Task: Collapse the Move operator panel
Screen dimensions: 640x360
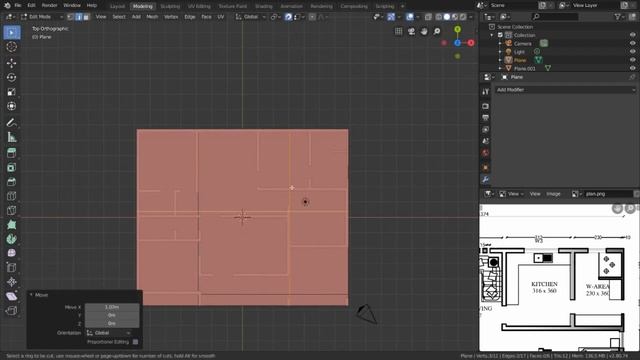Action: tap(31, 295)
